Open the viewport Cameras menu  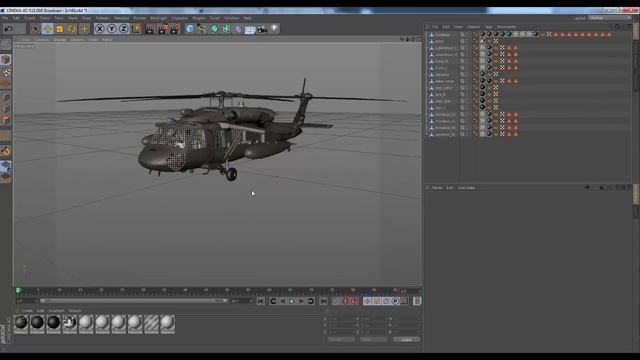[42, 40]
